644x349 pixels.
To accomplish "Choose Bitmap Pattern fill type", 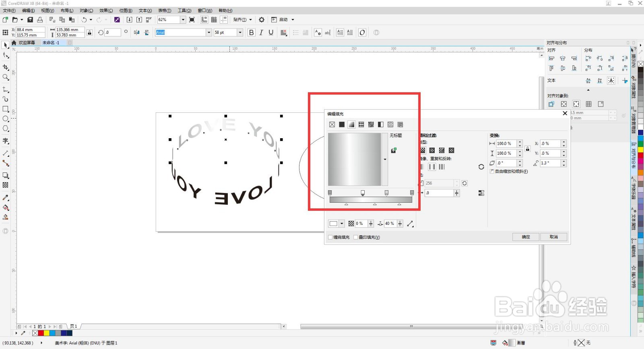I will (x=371, y=125).
